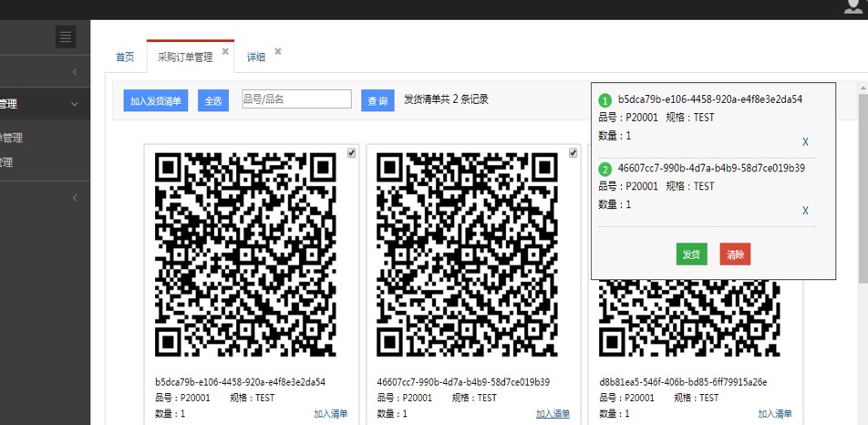The height and width of the screenshot is (425, 868).
Task: Click the d8b81ea5 QR code image
Action: tap(689, 318)
